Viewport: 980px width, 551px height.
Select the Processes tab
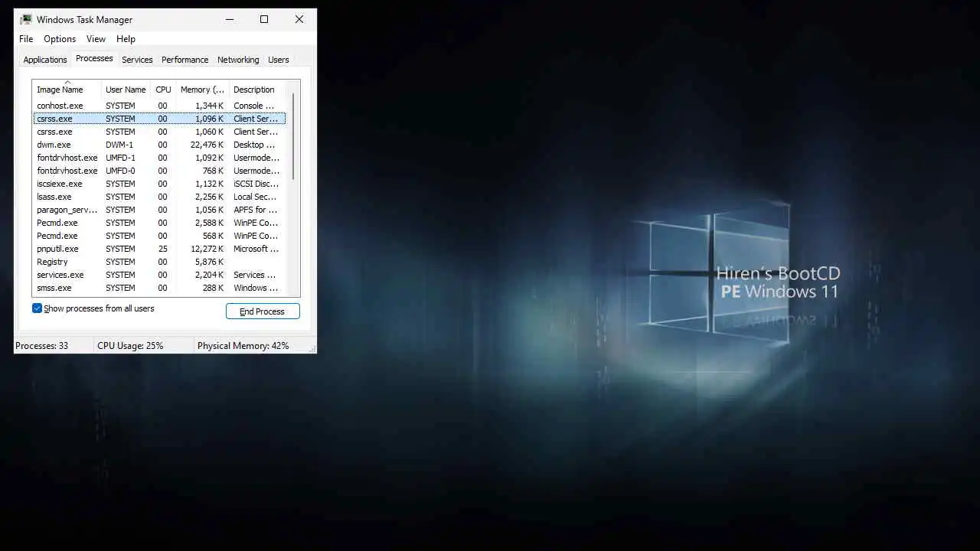tap(94, 58)
